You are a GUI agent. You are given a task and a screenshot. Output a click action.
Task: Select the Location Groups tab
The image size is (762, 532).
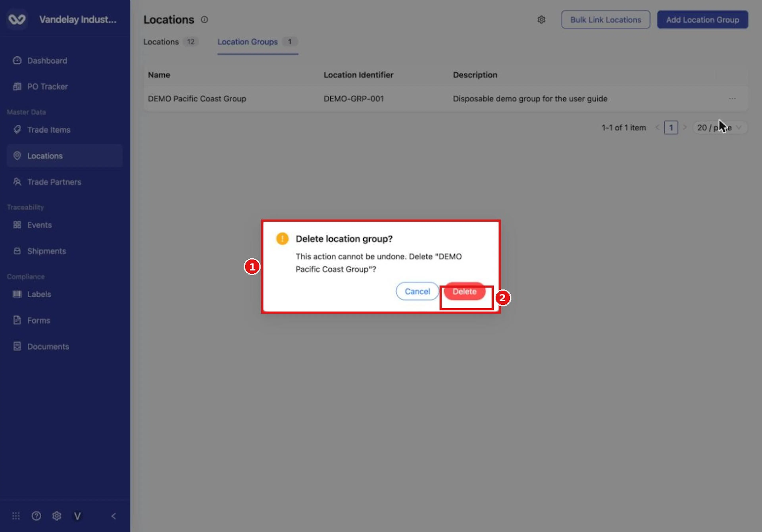(x=258, y=42)
